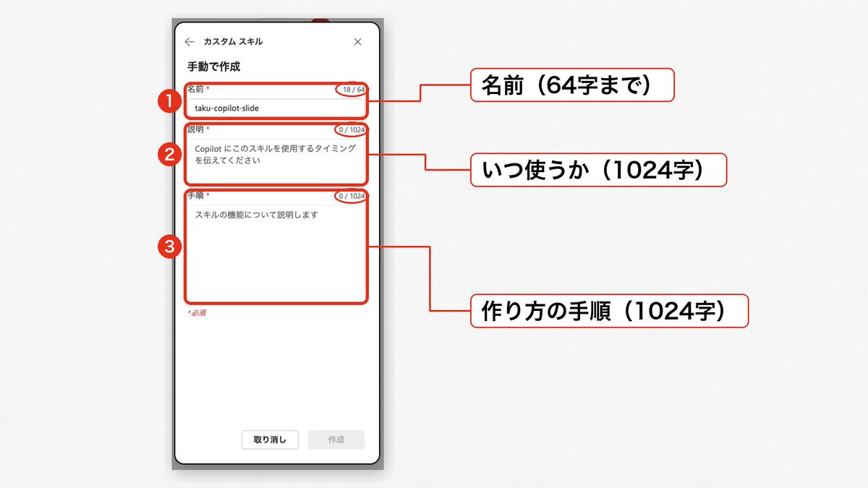Go back using the arrow beside カスタム スキル

(x=190, y=42)
